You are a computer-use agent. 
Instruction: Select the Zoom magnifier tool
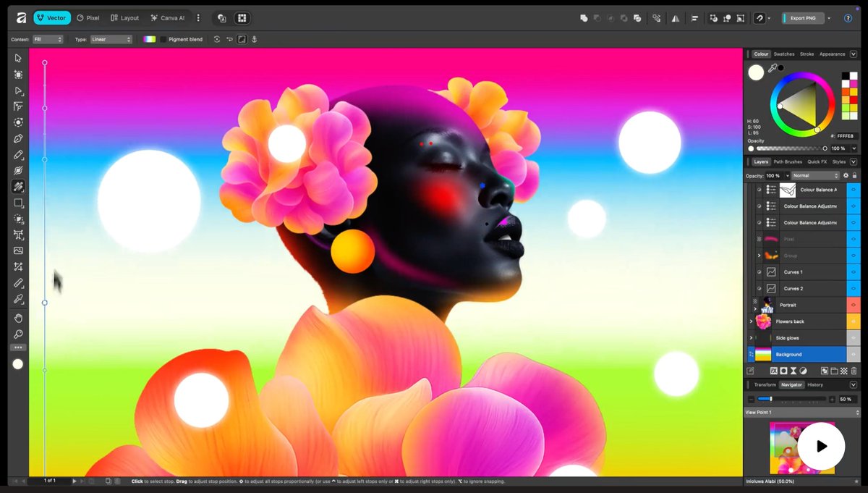click(18, 334)
